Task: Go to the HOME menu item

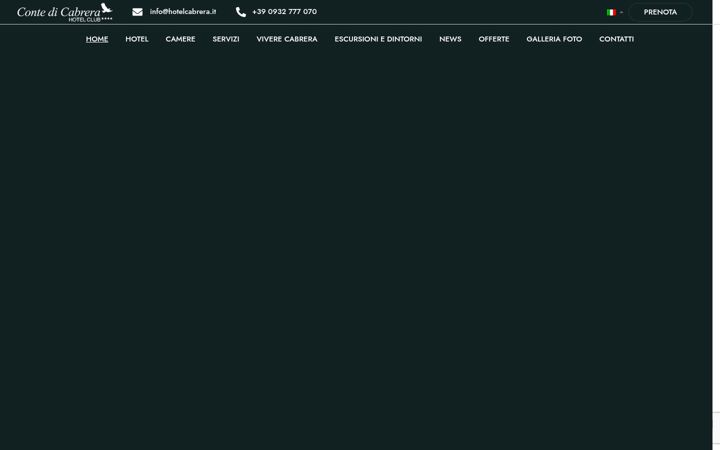Action: pos(97,39)
